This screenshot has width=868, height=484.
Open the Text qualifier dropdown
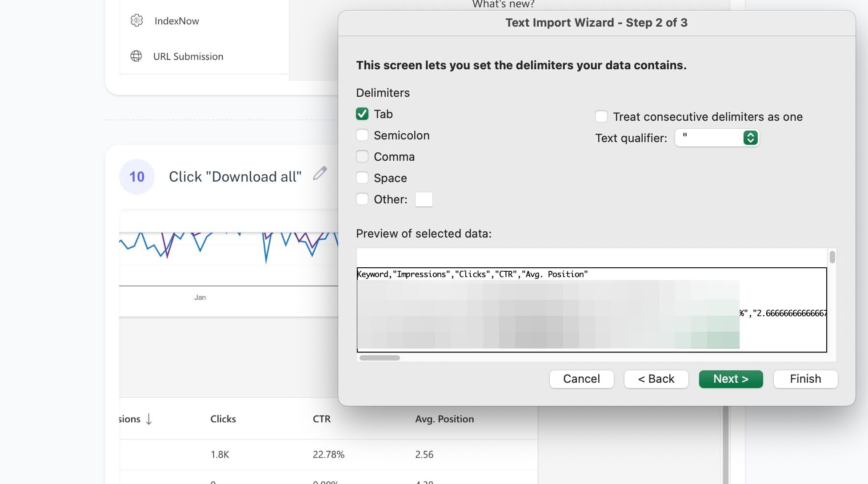click(717, 138)
